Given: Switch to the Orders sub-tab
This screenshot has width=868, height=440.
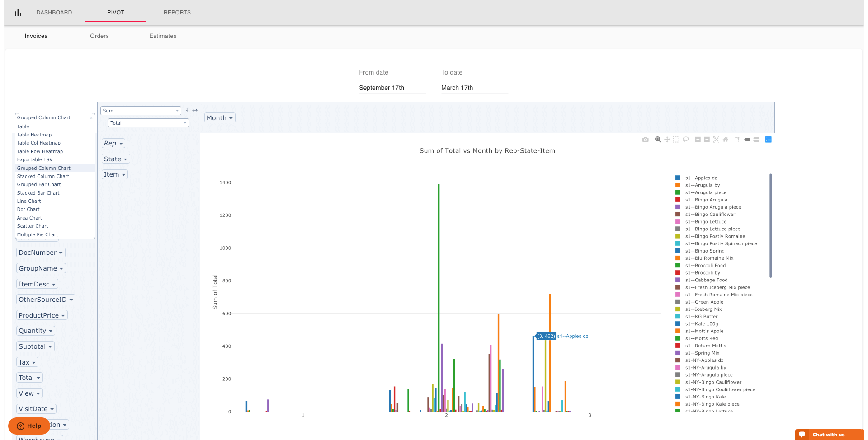Looking at the screenshot, I should pos(99,36).
